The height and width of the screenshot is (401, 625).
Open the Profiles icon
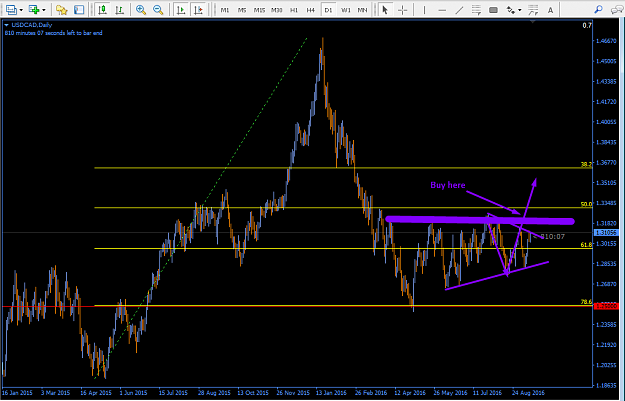point(12,10)
